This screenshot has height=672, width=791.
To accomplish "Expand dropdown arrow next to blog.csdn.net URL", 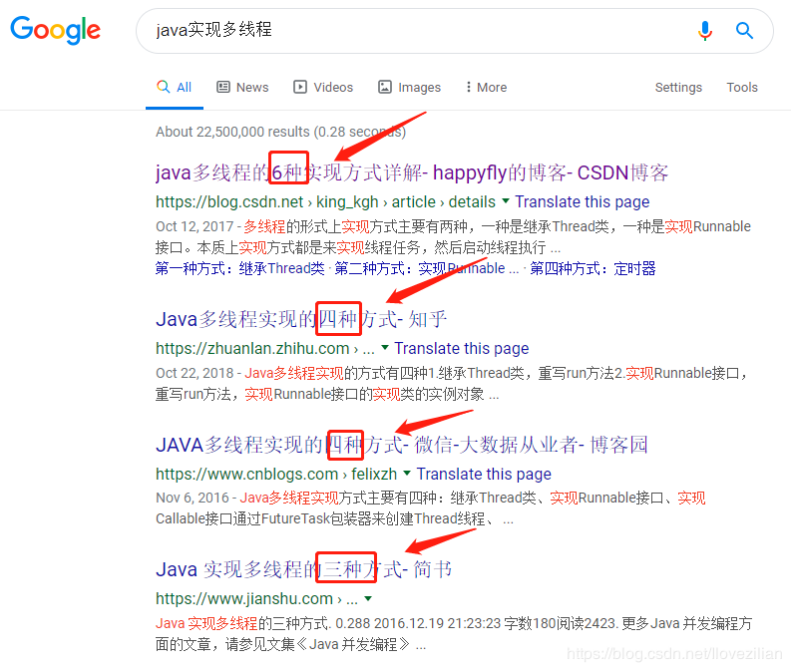I will [506, 201].
